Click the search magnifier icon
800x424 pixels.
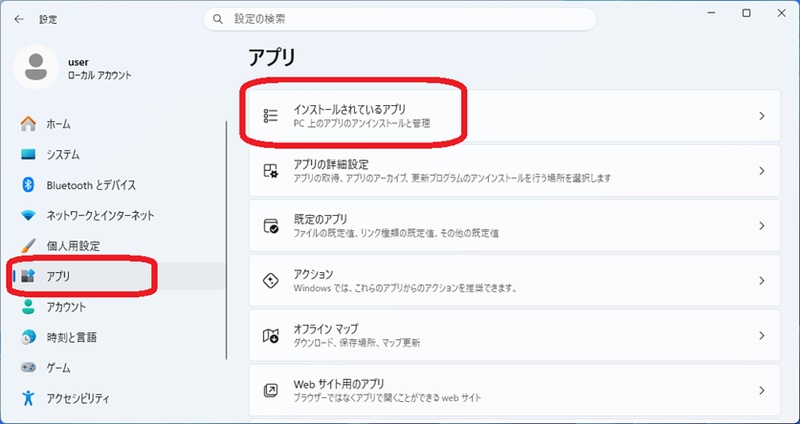point(218,19)
